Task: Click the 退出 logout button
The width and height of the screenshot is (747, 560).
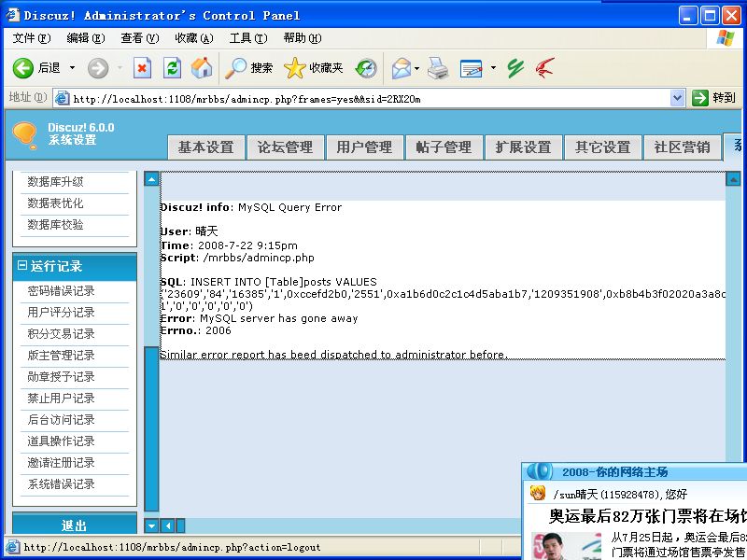Action: coord(75,525)
